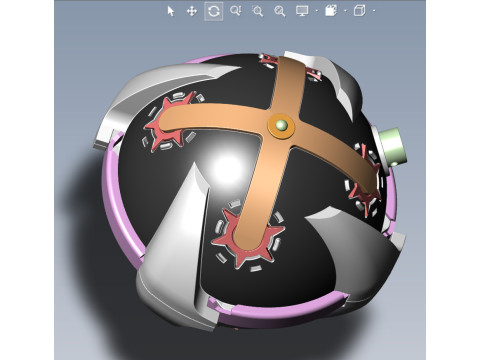Open dropdown arrow beside cube icon
This screenshot has width=480, height=360.
(374, 11)
